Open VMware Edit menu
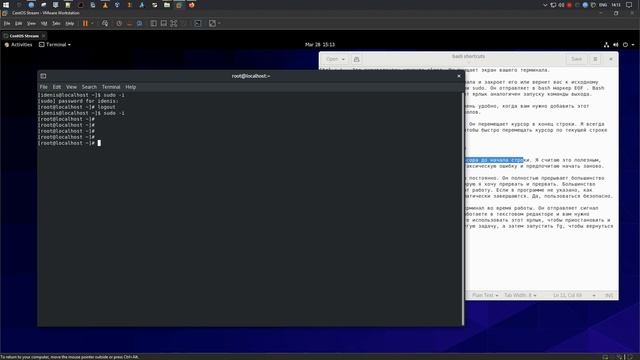 point(18,24)
